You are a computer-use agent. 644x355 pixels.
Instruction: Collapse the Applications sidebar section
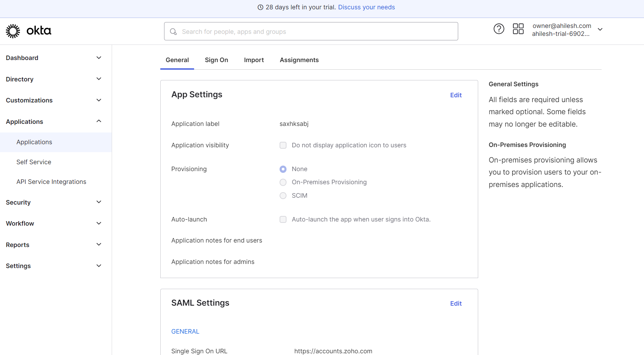point(99,121)
